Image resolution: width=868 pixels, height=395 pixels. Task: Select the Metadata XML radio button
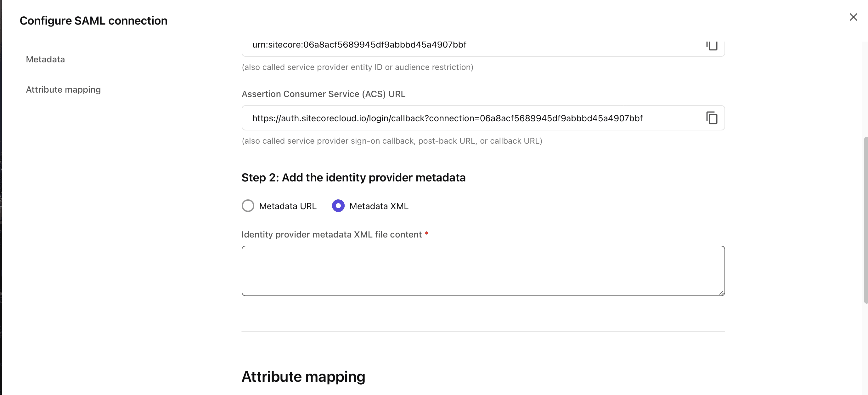coord(338,206)
